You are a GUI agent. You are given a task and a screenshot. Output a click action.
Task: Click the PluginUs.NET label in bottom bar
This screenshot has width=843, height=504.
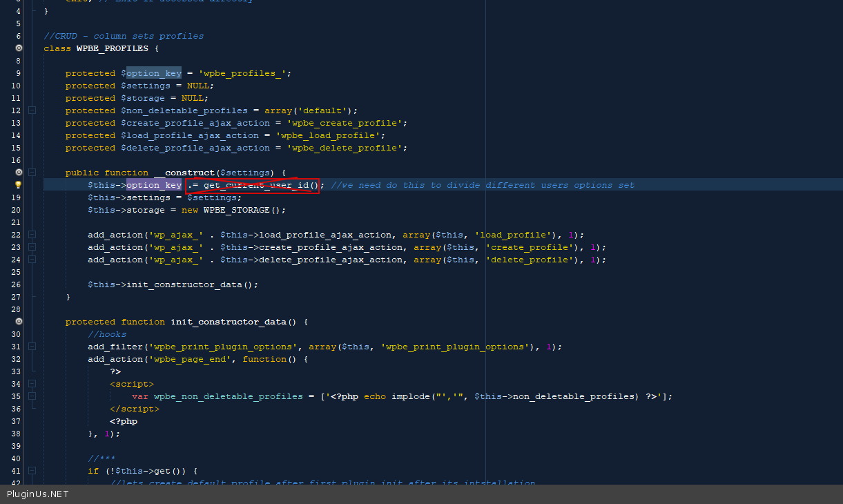(38, 494)
